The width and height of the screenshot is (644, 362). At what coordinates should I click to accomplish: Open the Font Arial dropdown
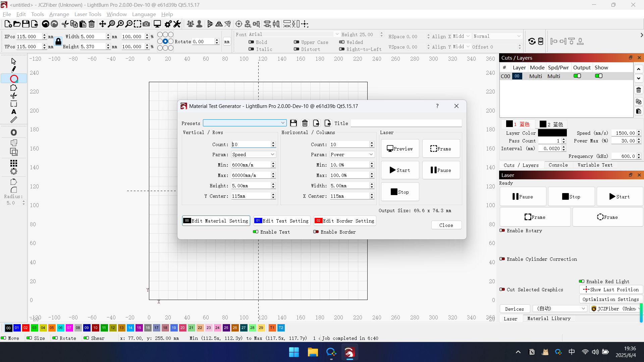[294, 34]
